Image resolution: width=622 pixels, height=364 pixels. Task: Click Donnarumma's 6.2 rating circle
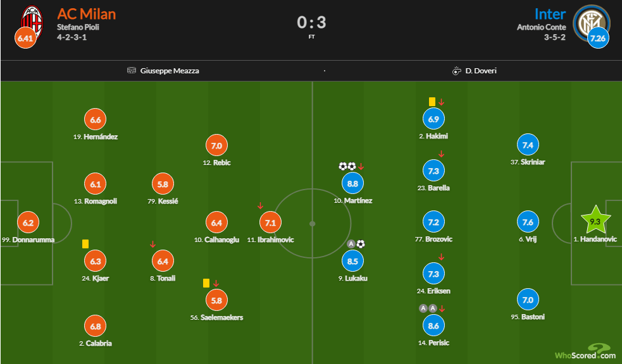click(x=27, y=222)
